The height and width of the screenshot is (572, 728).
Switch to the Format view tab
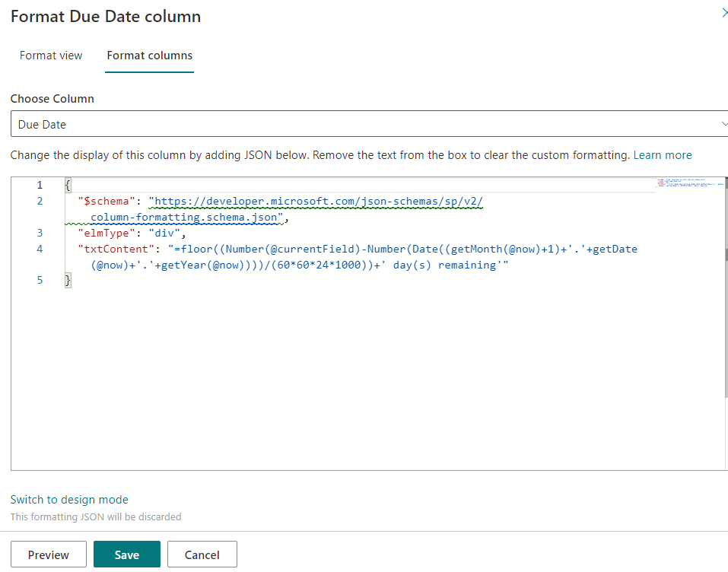tap(51, 56)
